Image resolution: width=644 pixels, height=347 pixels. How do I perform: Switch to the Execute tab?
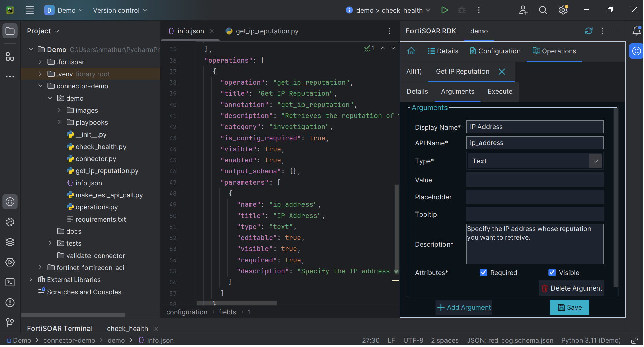tap(500, 92)
